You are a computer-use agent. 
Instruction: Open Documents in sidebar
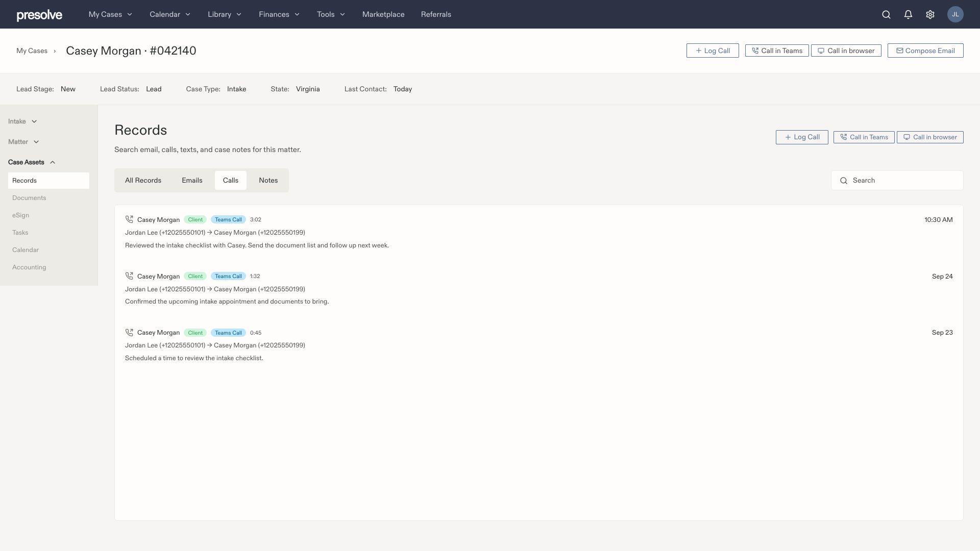(x=29, y=198)
